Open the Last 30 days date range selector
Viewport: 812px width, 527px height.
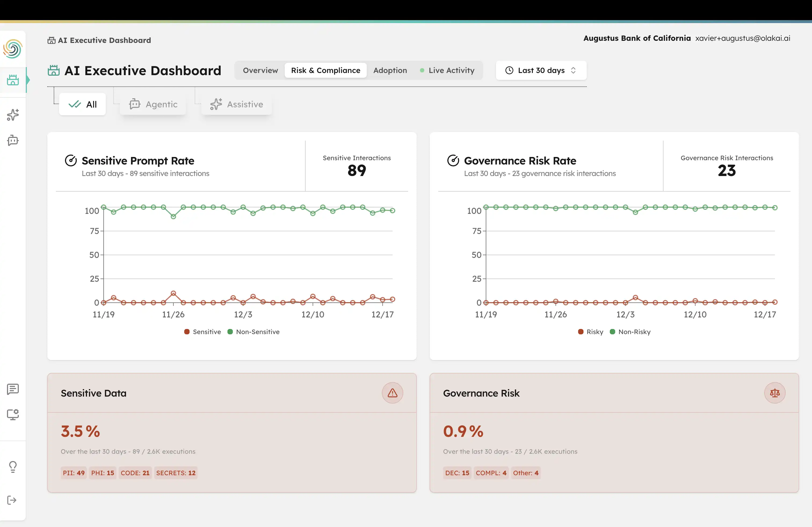(x=541, y=70)
